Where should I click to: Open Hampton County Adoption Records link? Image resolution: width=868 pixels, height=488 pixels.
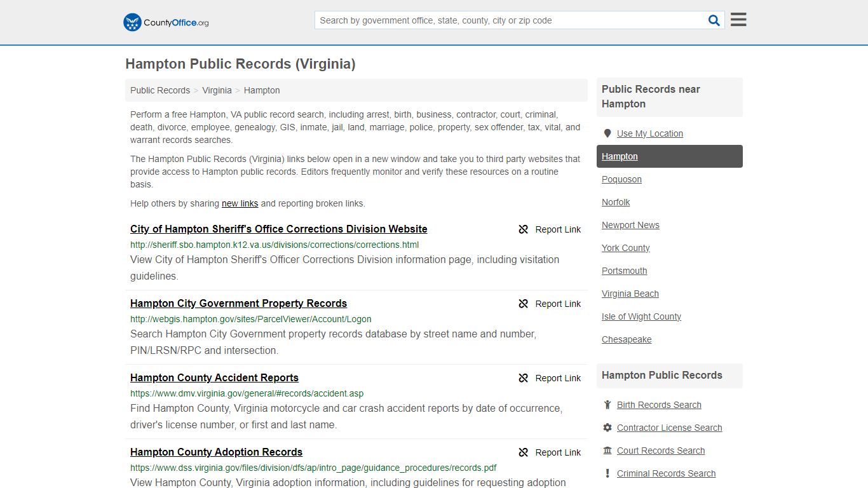point(216,452)
